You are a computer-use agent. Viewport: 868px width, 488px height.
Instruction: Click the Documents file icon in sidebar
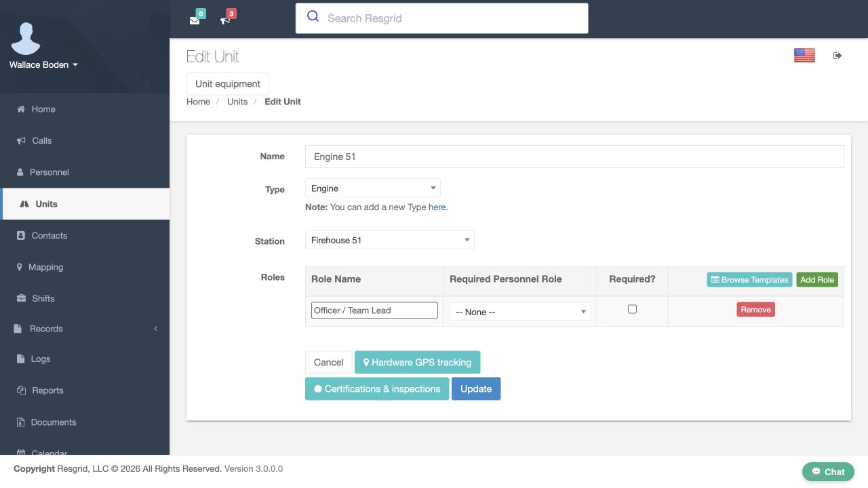point(20,422)
